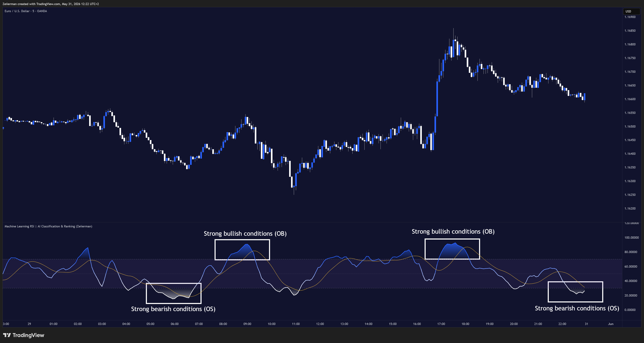
Task: Click the 03:00 time axis label
Action: tap(102, 324)
